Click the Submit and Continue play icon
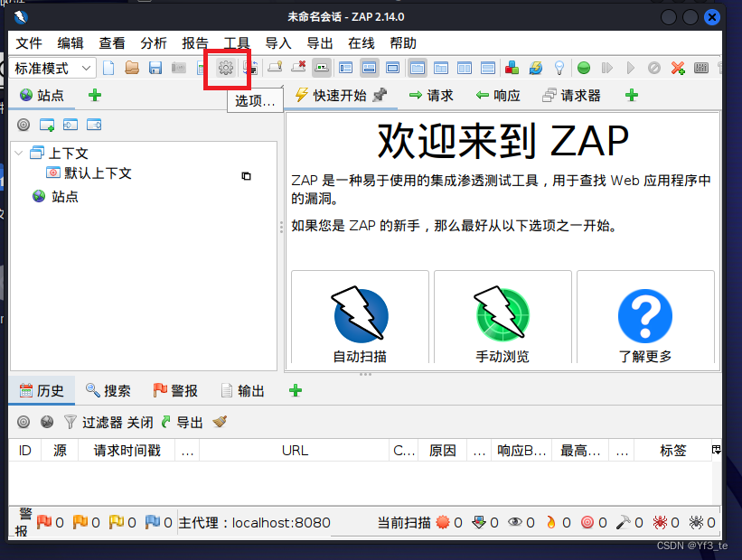Image resolution: width=742 pixels, height=560 pixels. pos(631,68)
